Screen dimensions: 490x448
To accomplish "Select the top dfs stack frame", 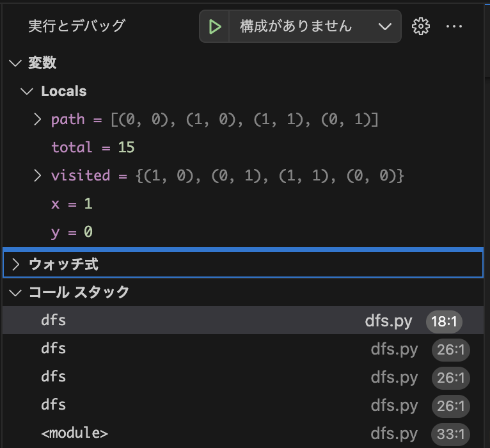I will [54, 320].
